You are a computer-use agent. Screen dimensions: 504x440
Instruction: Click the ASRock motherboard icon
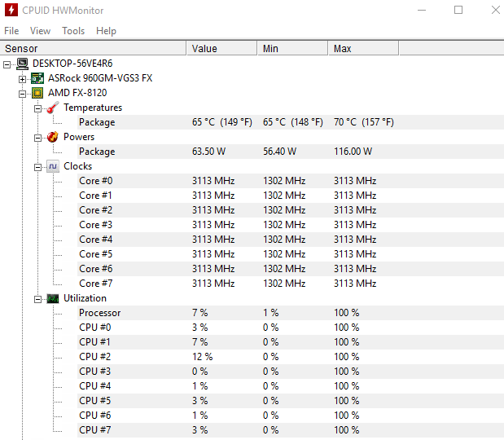pos(37,78)
